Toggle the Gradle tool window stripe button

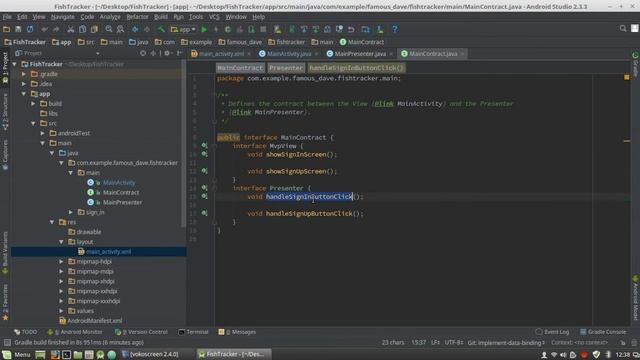636,64
